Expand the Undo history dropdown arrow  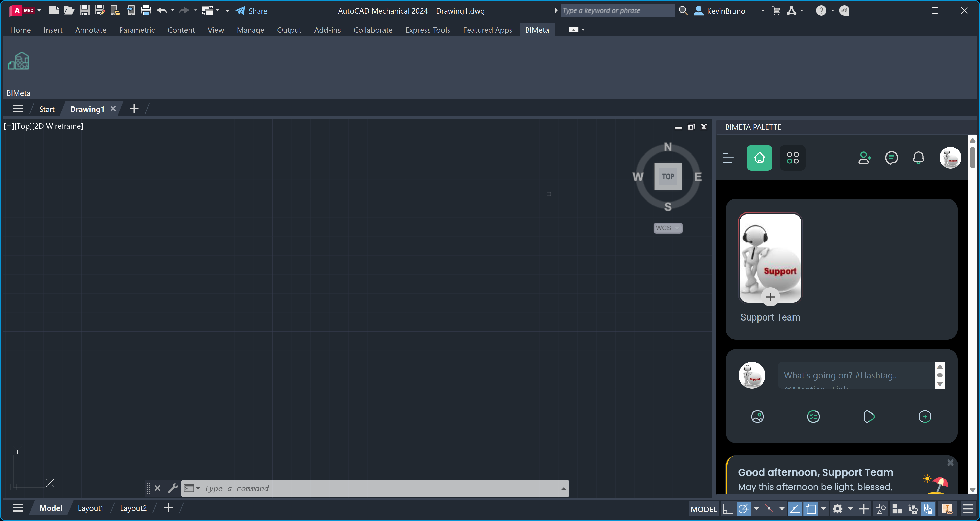(x=172, y=10)
